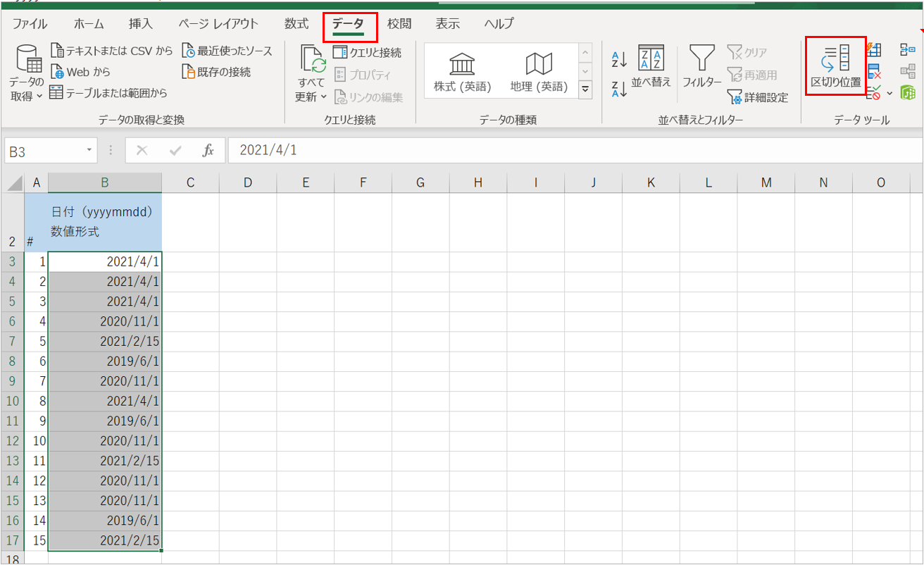
Task: Open the 数式 ribbon tab
Action: (296, 24)
